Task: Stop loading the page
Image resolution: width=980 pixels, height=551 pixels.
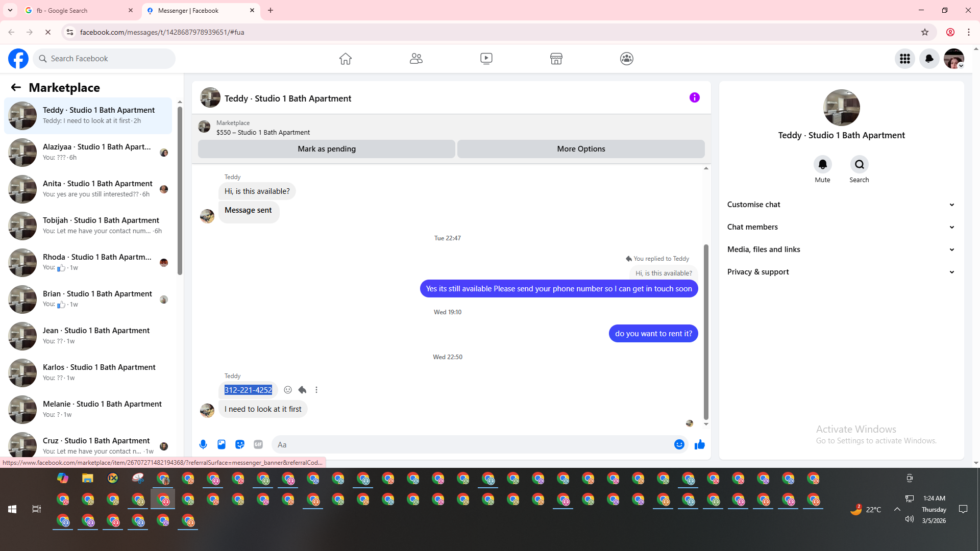Action: 48,32
